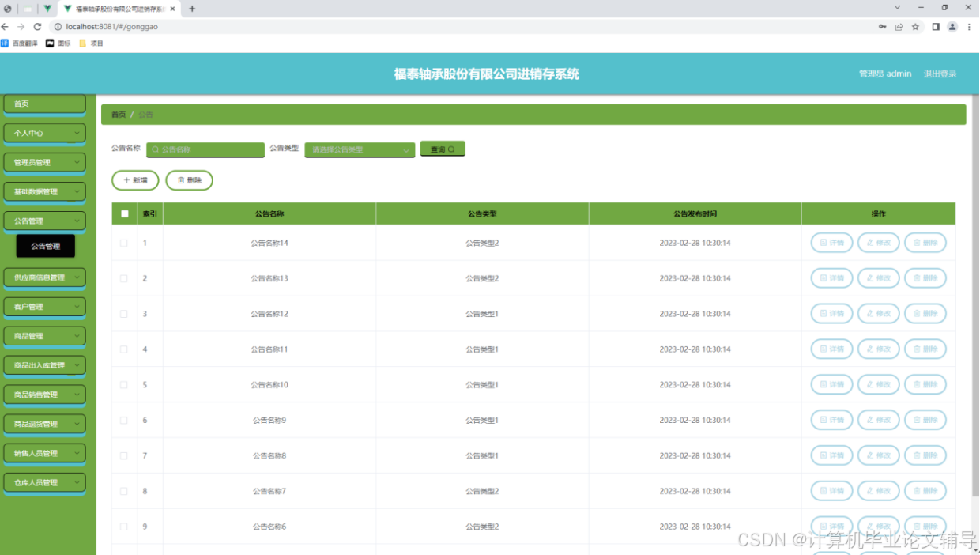This screenshot has height=555, width=980.
Task: Check the box for row 公告名称11
Action: coord(124,349)
